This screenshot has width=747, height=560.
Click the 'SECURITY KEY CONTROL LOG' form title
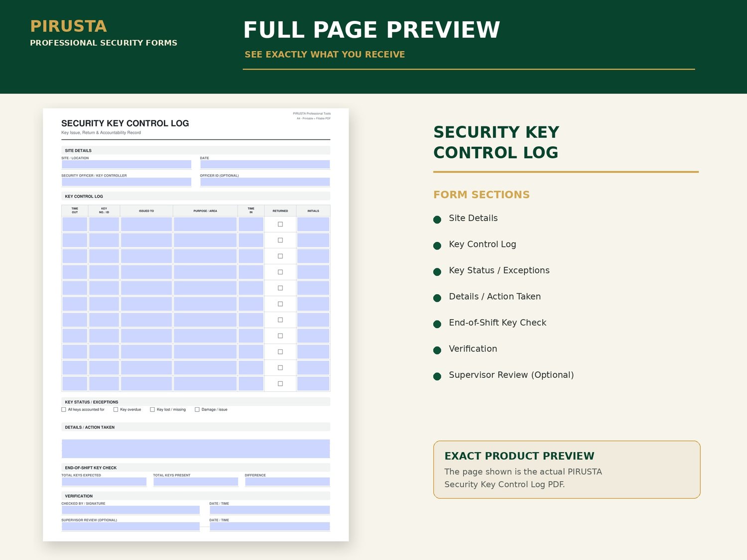click(125, 123)
